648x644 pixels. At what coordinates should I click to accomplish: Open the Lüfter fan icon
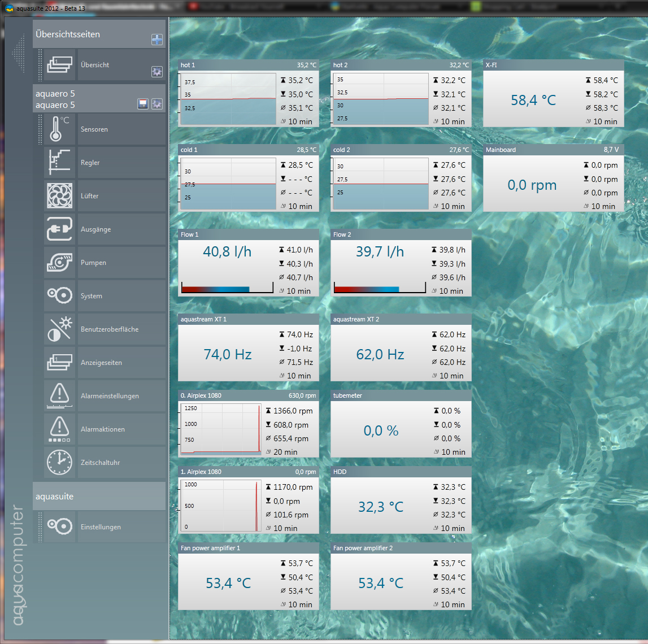click(x=59, y=196)
